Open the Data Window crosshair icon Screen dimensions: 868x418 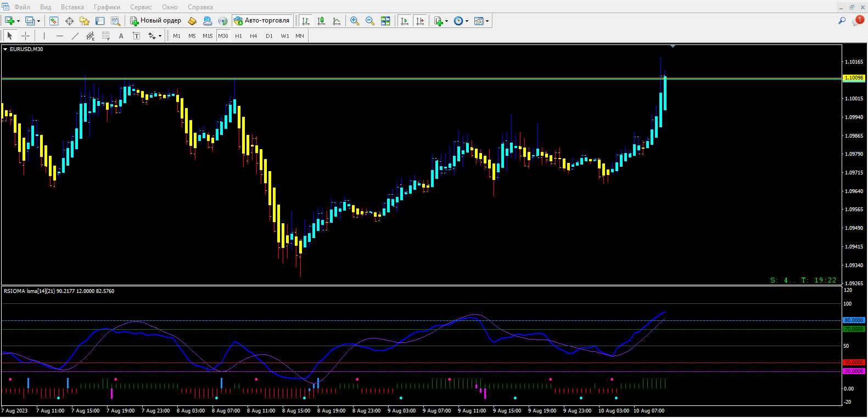click(69, 21)
